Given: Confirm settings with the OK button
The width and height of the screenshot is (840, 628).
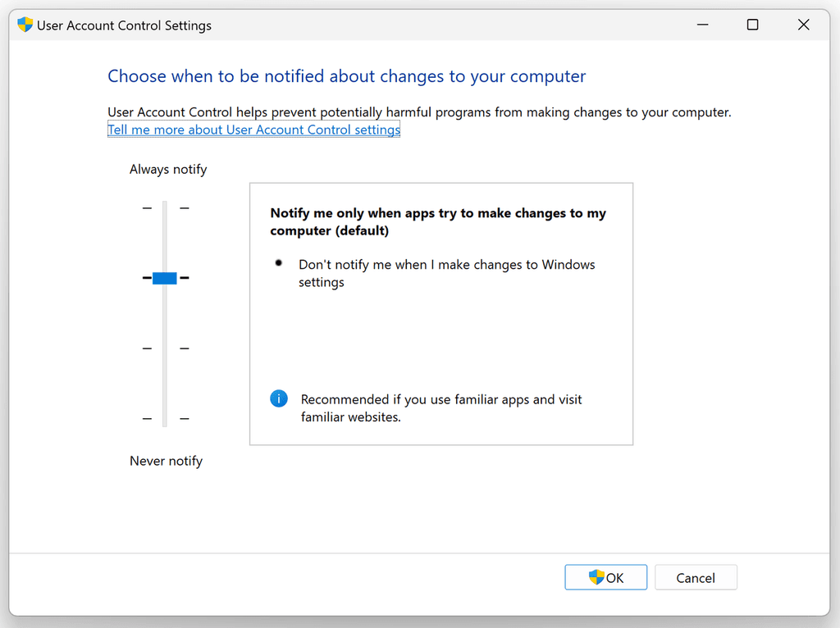Looking at the screenshot, I should pyautogui.click(x=605, y=576).
